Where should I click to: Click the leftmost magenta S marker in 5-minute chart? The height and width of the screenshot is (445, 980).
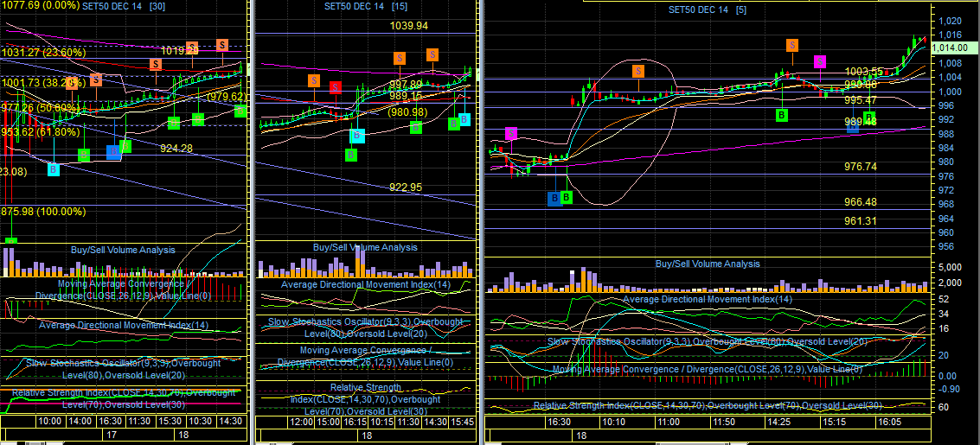(511, 133)
